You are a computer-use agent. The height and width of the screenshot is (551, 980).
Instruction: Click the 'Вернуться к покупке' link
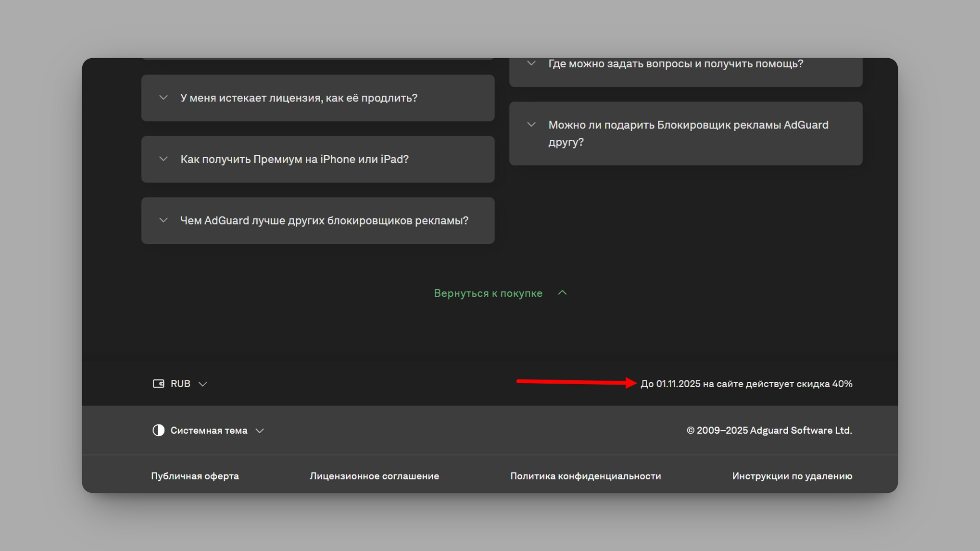(488, 293)
